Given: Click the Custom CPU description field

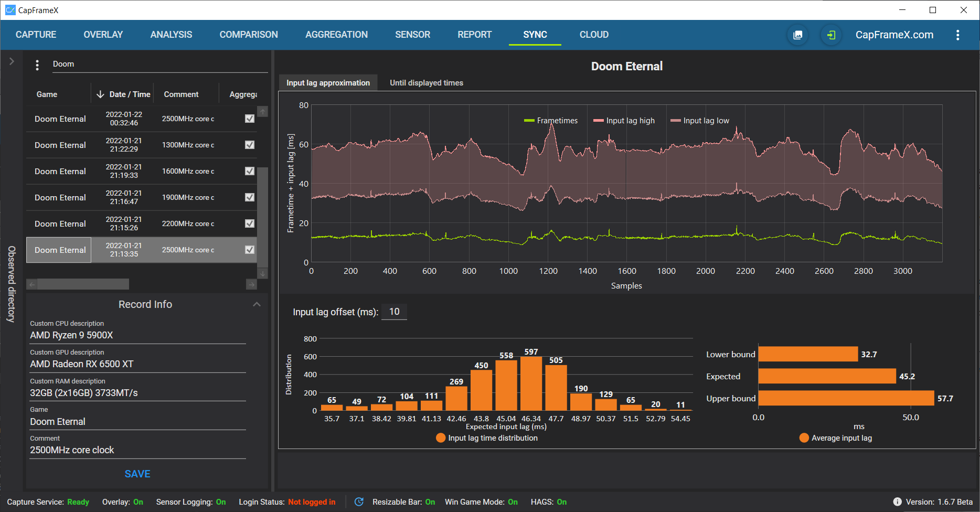Looking at the screenshot, I should tap(137, 335).
